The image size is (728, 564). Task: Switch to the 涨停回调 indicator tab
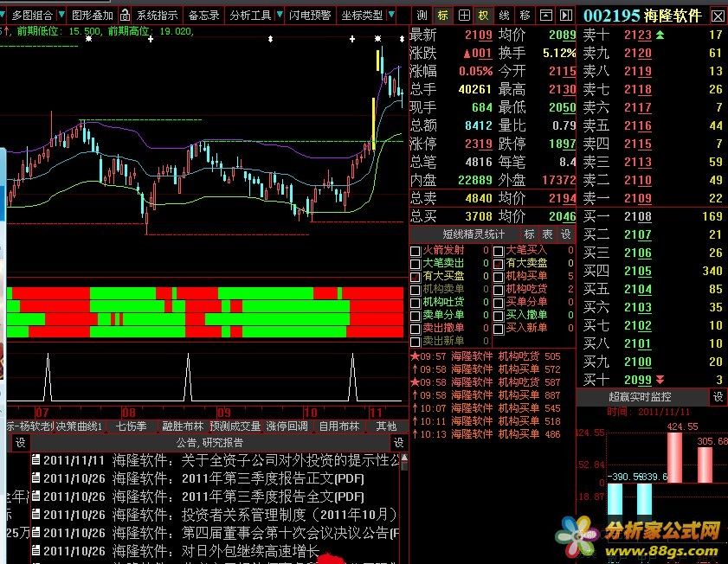pyautogui.click(x=287, y=426)
